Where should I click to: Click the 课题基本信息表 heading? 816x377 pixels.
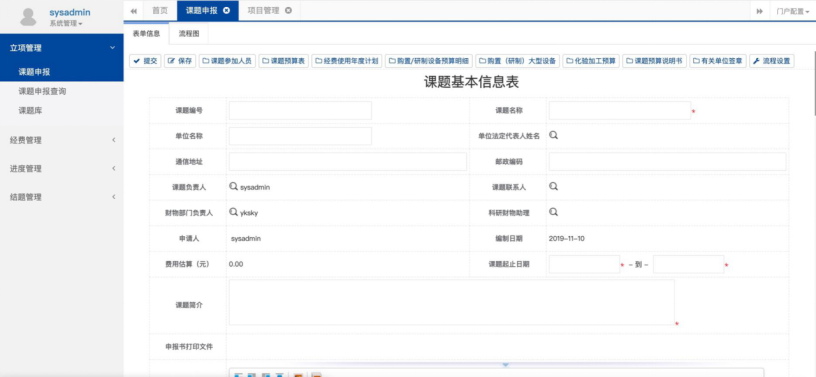(x=471, y=82)
